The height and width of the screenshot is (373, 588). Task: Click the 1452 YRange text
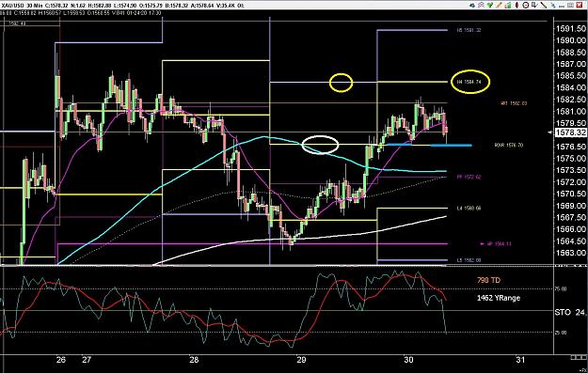[x=499, y=298]
